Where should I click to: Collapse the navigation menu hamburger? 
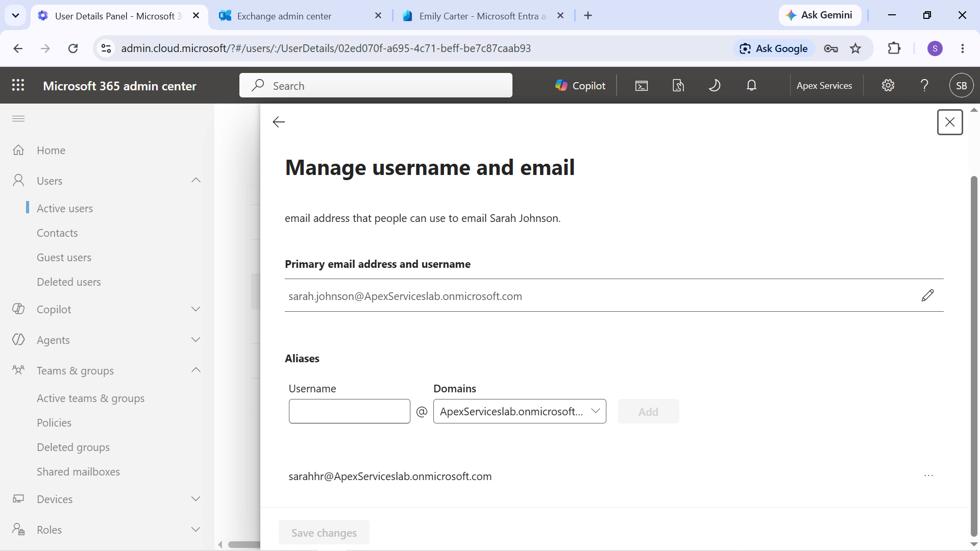(x=18, y=119)
